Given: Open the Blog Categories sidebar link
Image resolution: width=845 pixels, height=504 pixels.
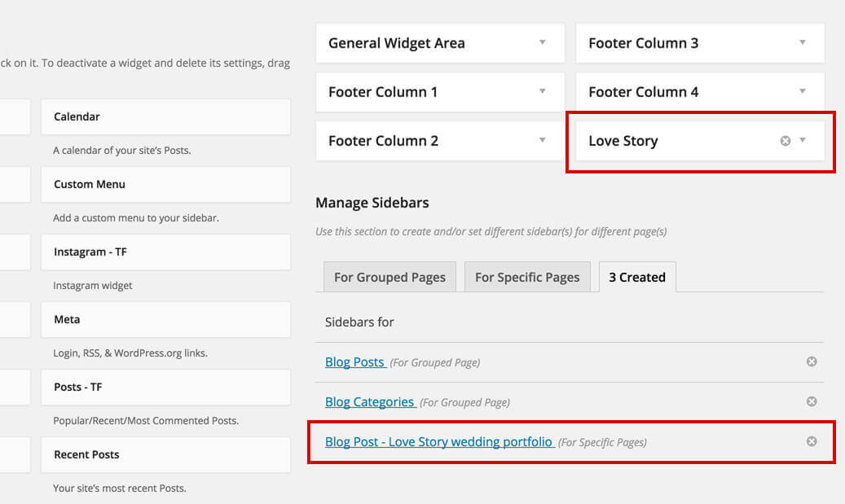Looking at the screenshot, I should (370, 401).
